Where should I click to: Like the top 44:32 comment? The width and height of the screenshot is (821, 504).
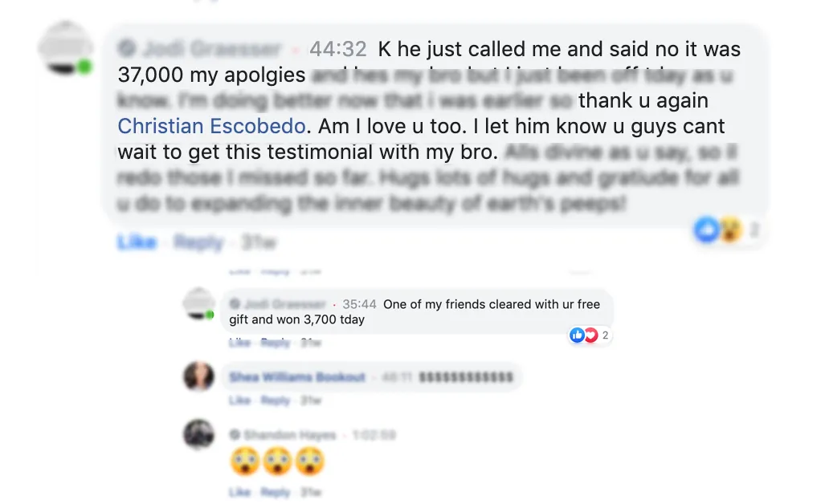(137, 242)
